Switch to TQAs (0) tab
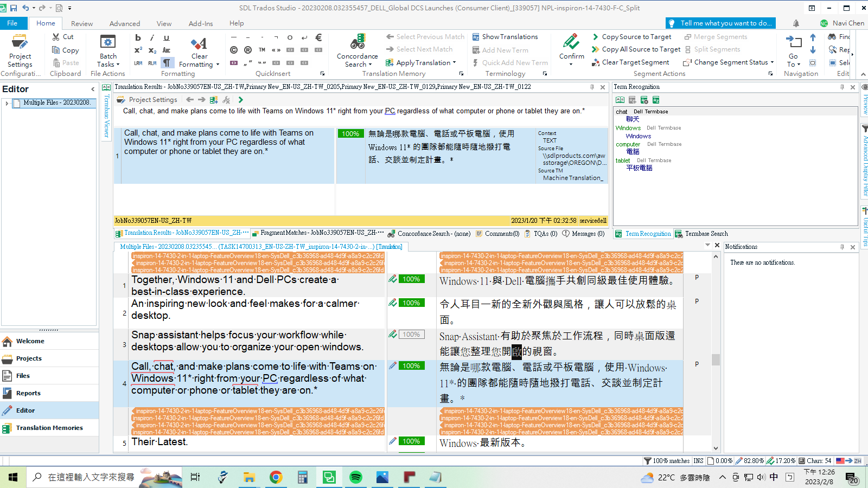Screen dimensions: 868x488 click(541, 234)
